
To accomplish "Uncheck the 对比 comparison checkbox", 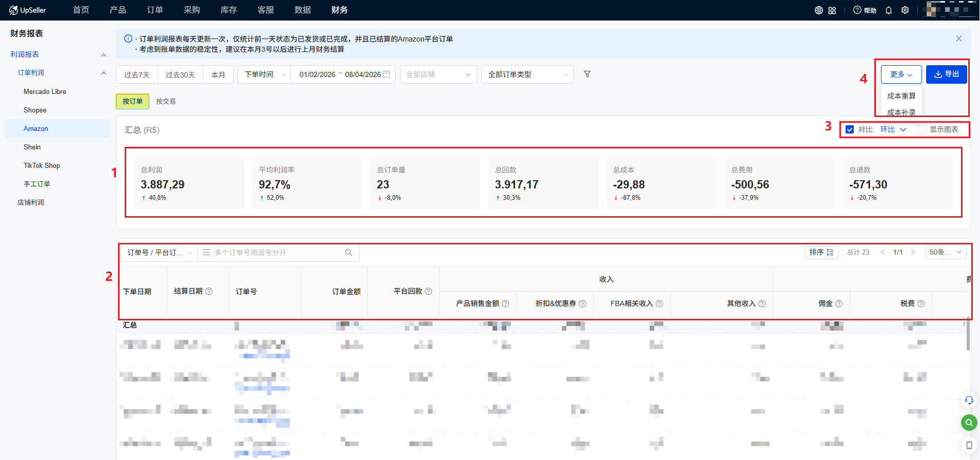I will tap(850, 129).
